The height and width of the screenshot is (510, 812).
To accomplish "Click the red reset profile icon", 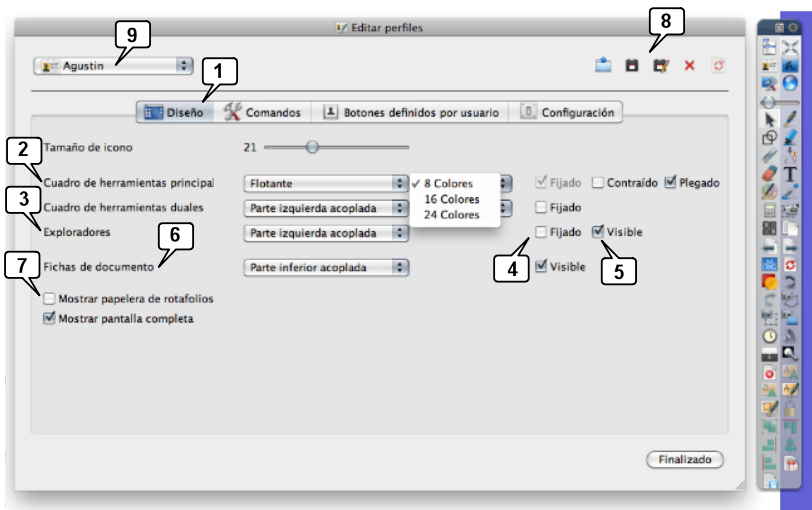I will pos(718,66).
